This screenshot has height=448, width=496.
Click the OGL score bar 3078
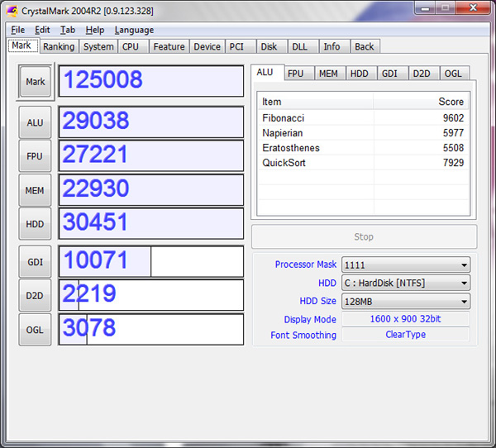pyautogui.click(x=151, y=329)
